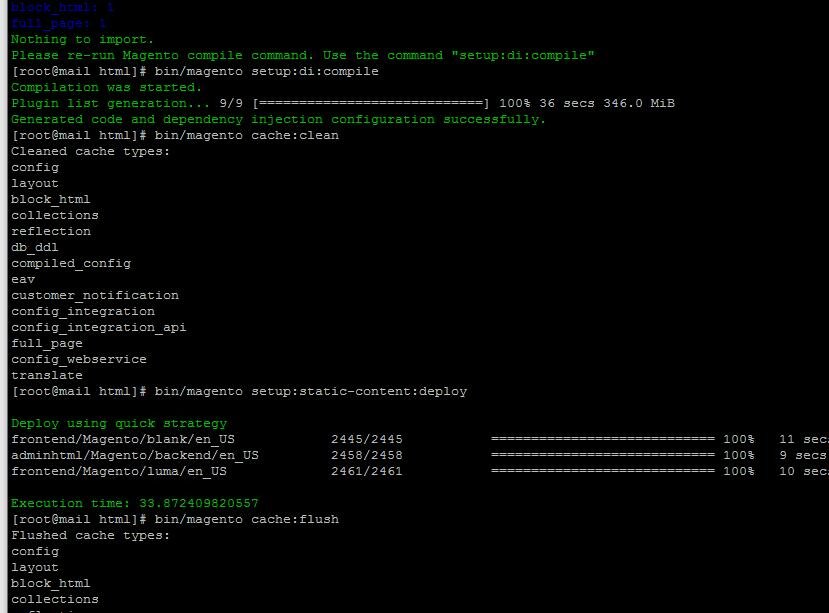Click the "Nothing to import." message line
The image size is (829, 613).
click(74, 39)
